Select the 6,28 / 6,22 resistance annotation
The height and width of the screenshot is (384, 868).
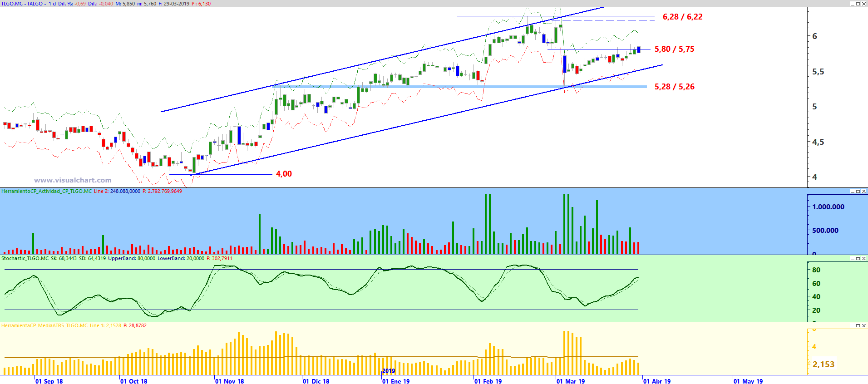coord(682,17)
